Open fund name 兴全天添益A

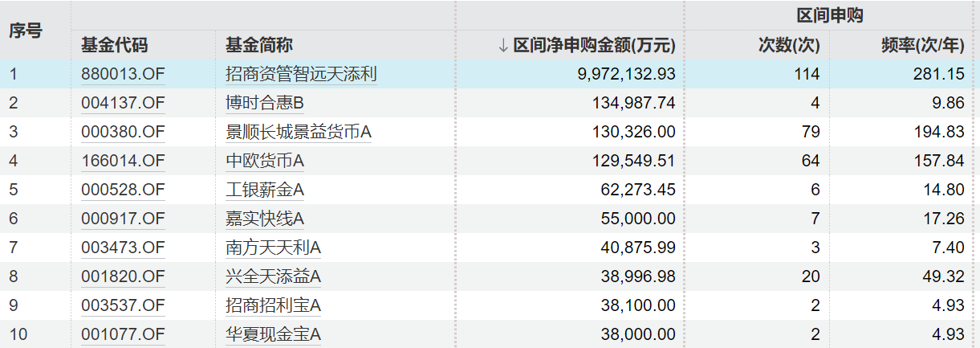coord(274,276)
